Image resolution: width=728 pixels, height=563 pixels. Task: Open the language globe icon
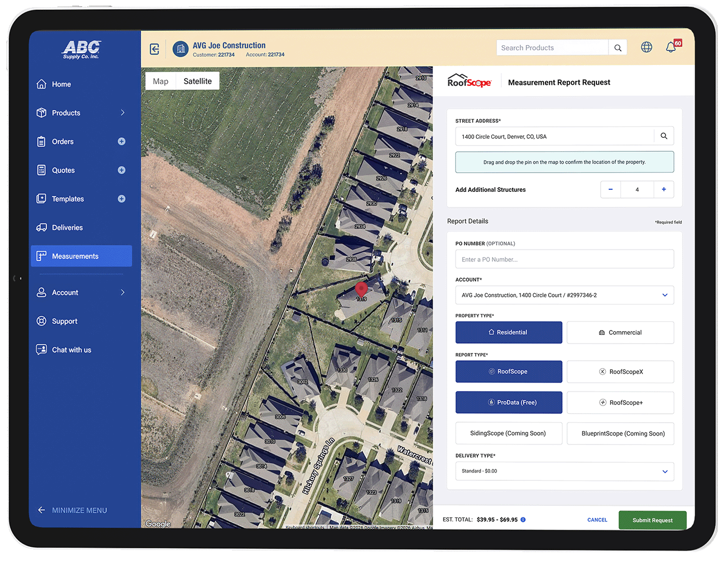click(646, 47)
